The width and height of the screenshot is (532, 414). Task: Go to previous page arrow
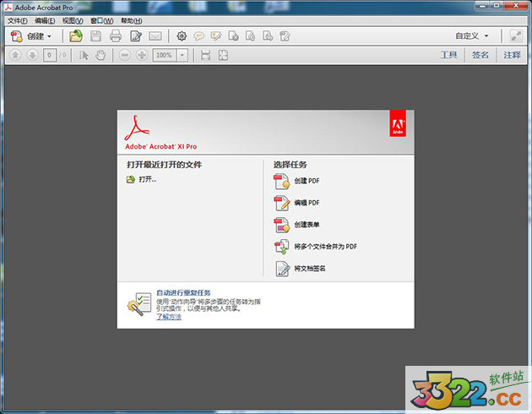pos(15,55)
